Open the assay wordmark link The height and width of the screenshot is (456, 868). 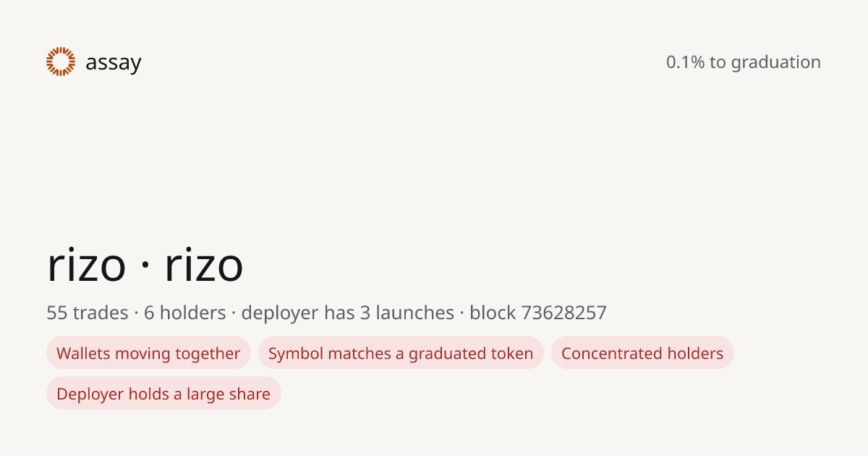point(114,64)
